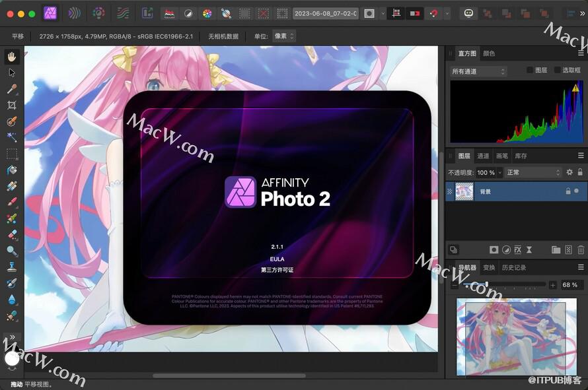Open the Snapping options dropdown arrow
588x390 pixels.
(x=447, y=14)
